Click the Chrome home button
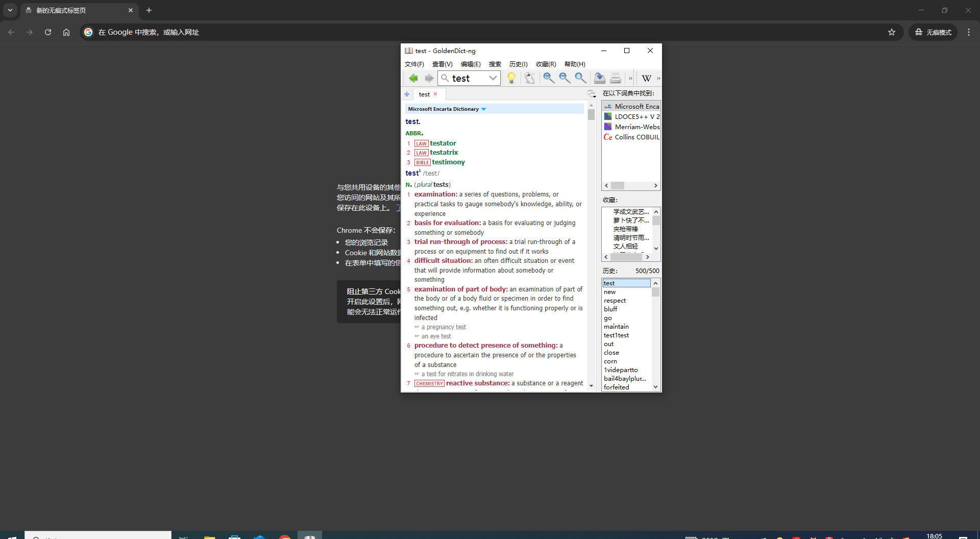Image resolution: width=980 pixels, height=539 pixels. 66,32
